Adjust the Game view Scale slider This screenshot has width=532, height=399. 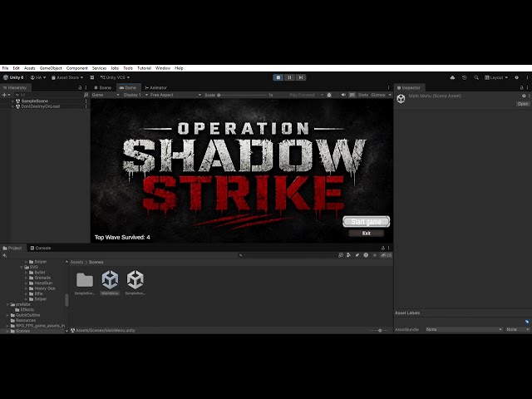[x=242, y=95]
